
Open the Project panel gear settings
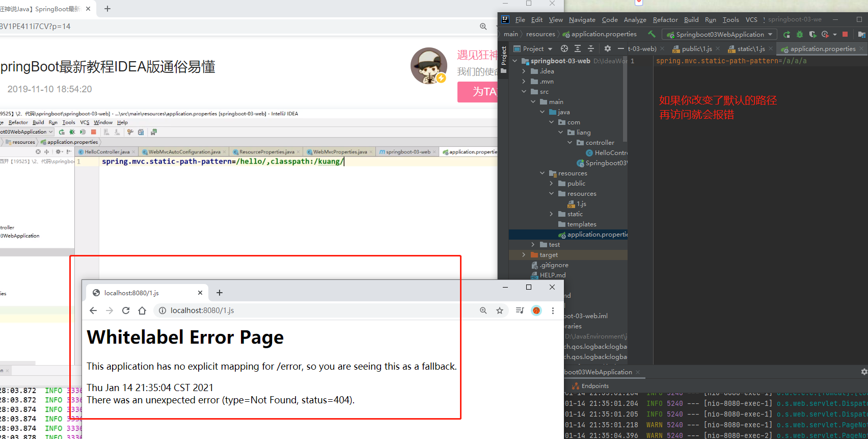pos(607,48)
